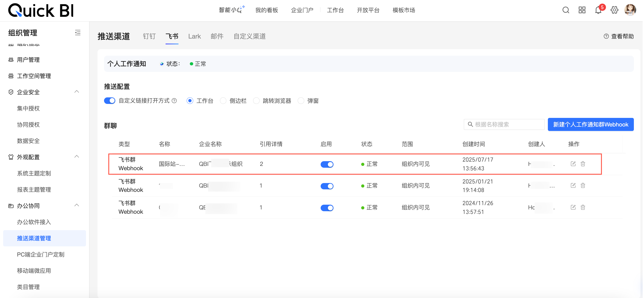Delete the 2025/07/17 Webhook row

pos(583,164)
